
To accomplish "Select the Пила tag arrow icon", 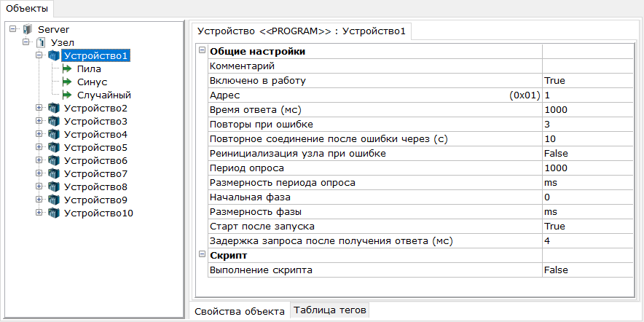I will (67, 68).
